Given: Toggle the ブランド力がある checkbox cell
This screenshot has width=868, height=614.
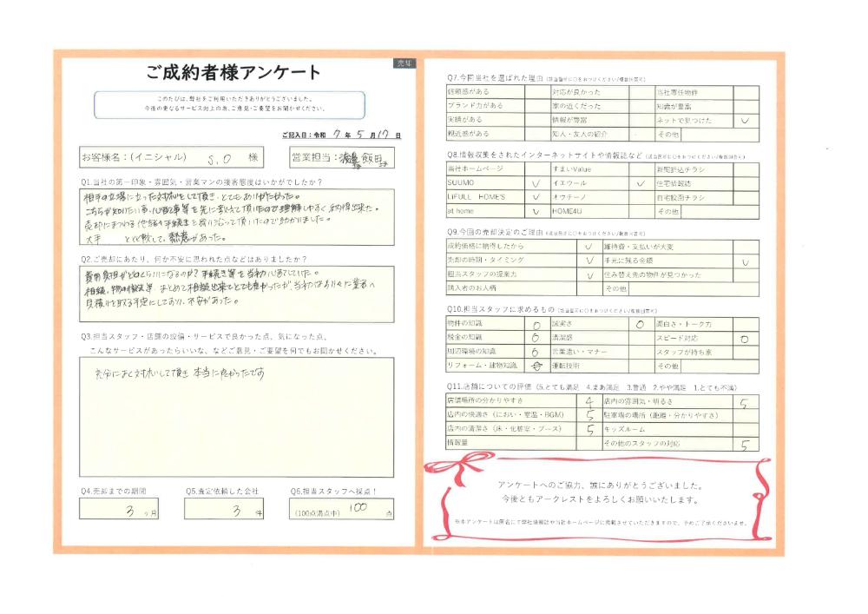Looking at the screenshot, I should click(x=537, y=106).
